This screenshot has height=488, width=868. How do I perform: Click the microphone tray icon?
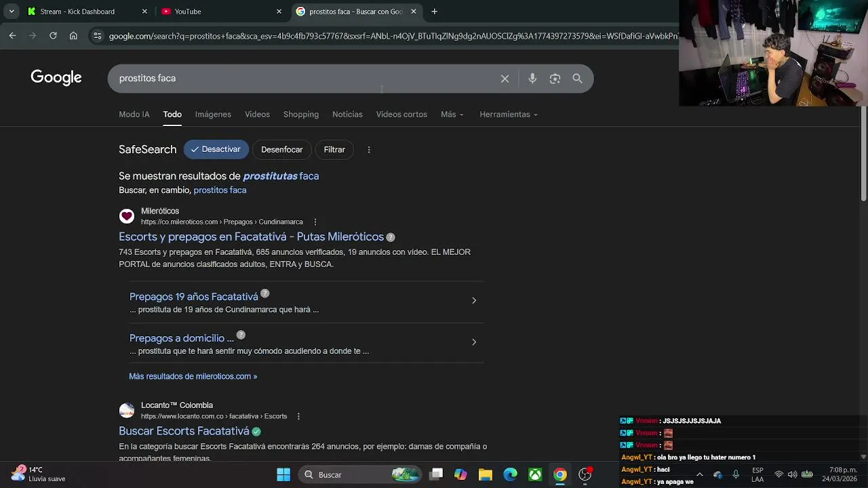pyautogui.click(x=736, y=474)
